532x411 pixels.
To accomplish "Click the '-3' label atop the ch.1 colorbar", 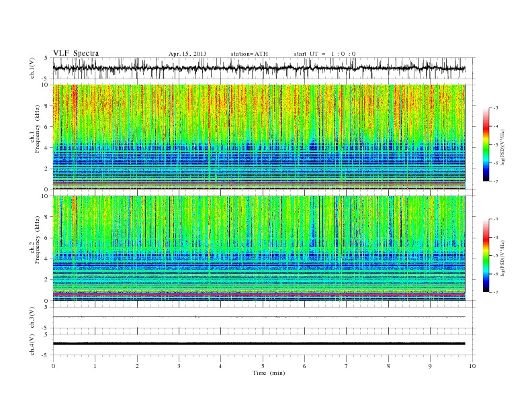I will 495,108.
